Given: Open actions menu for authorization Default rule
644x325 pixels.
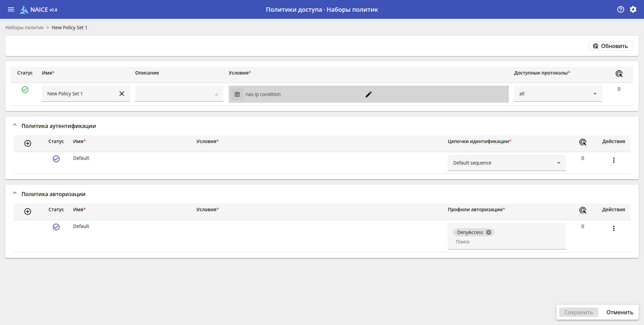Looking at the screenshot, I should [x=613, y=229].
